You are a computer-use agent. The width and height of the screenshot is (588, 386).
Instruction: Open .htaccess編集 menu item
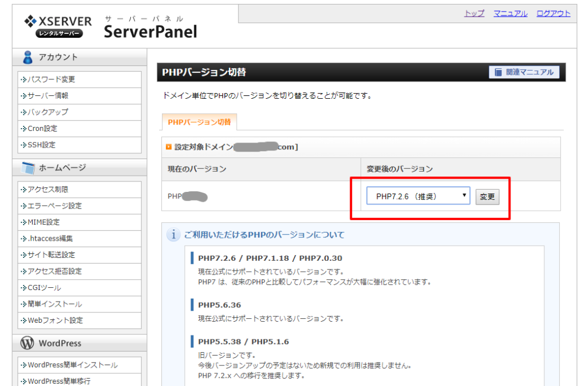click(x=50, y=238)
